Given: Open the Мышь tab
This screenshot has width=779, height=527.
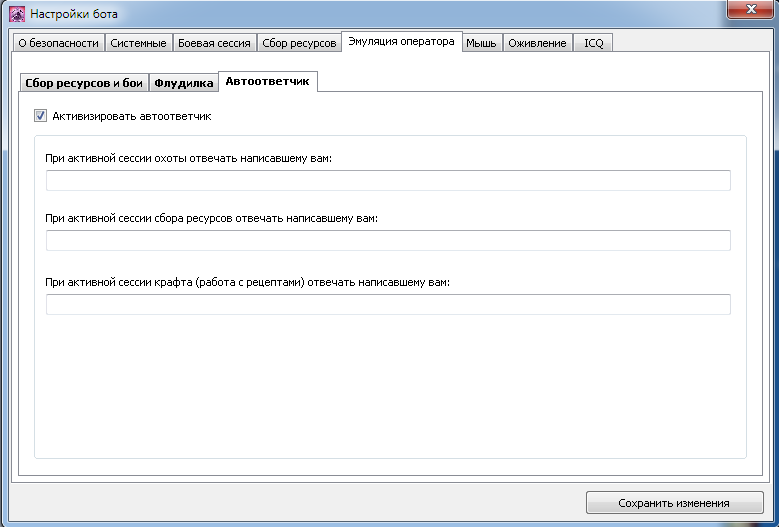Looking at the screenshot, I should 481,43.
